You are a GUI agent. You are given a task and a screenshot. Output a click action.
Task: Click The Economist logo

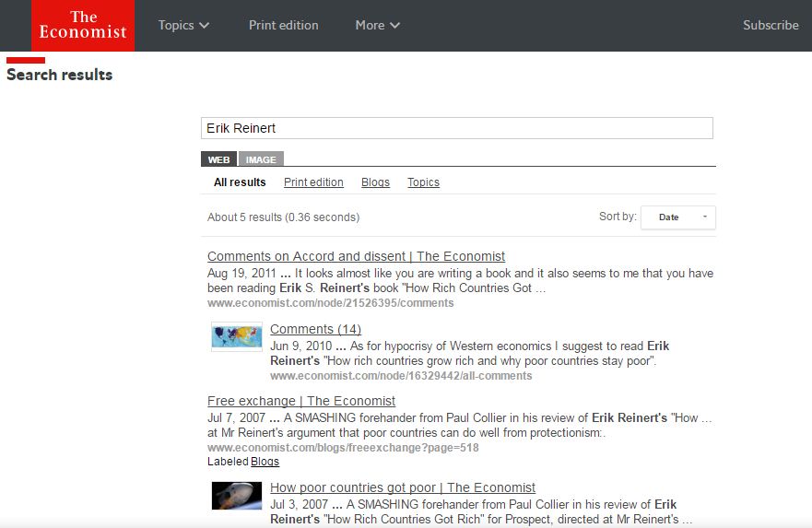(x=83, y=26)
